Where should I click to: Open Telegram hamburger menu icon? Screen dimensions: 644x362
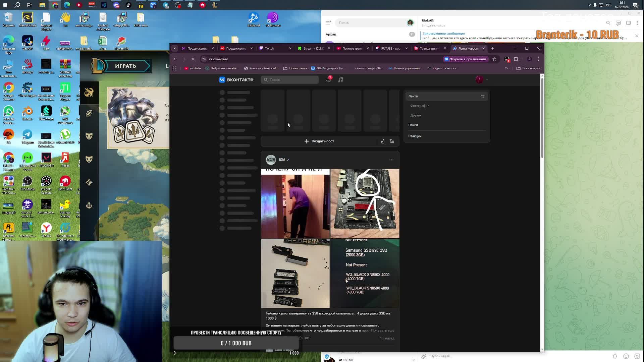[x=328, y=23]
